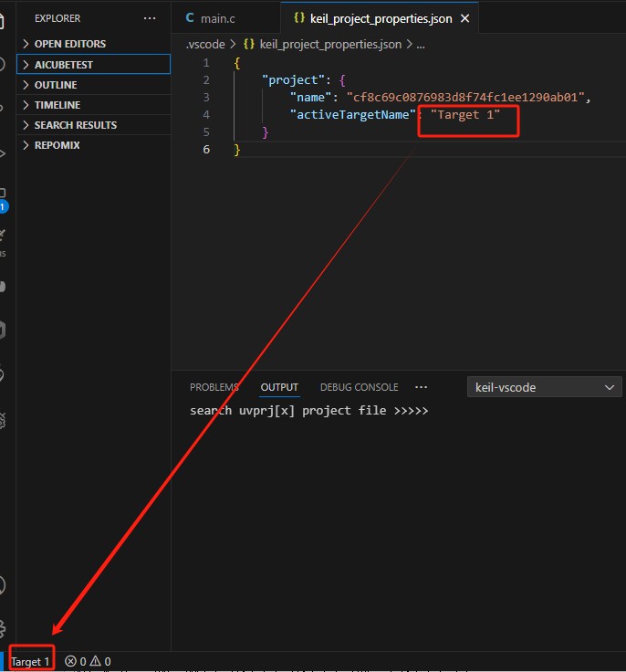Click the .vscode breadcrumb folder
This screenshot has width=626, height=672.
coord(205,44)
